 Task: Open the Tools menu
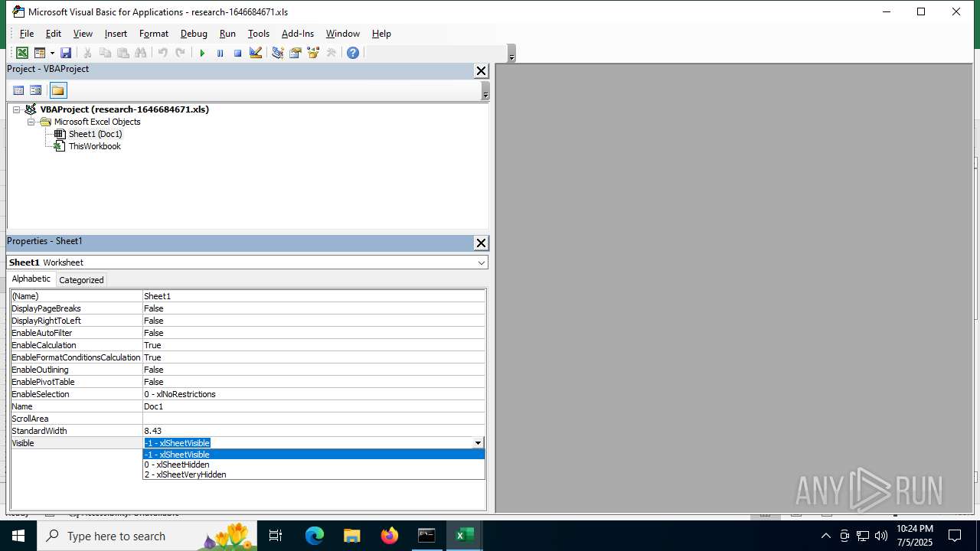click(x=259, y=34)
